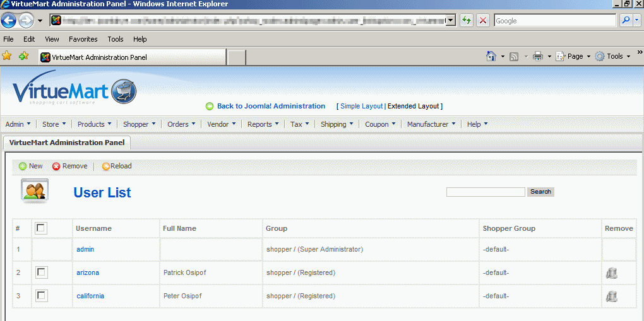Click the green Back to Joomla arrow icon

(210, 107)
